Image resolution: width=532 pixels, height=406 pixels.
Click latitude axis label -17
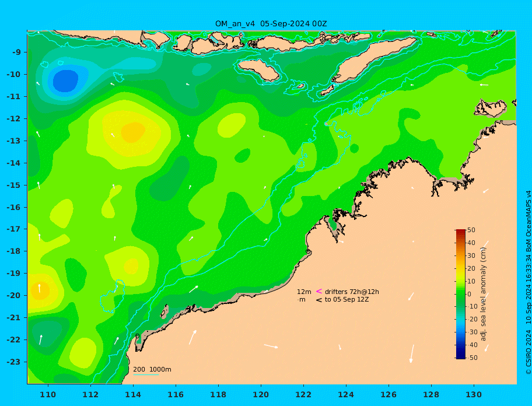point(13,229)
